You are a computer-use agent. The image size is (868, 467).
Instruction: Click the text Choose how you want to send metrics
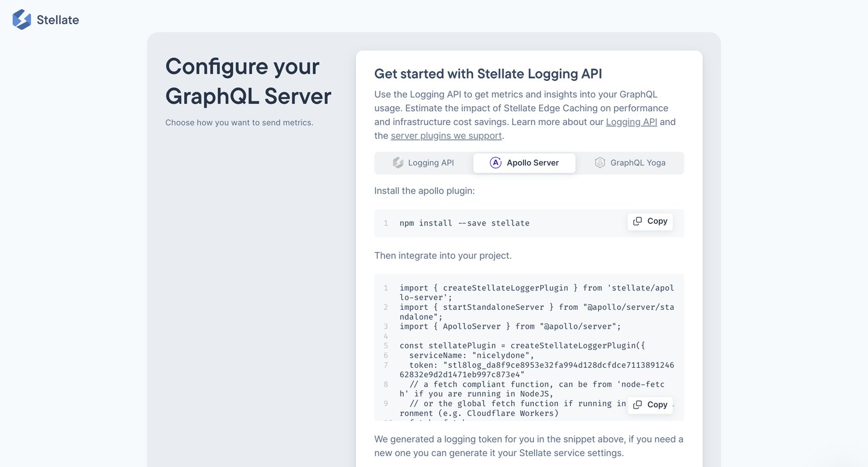pyautogui.click(x=239, y=123)
